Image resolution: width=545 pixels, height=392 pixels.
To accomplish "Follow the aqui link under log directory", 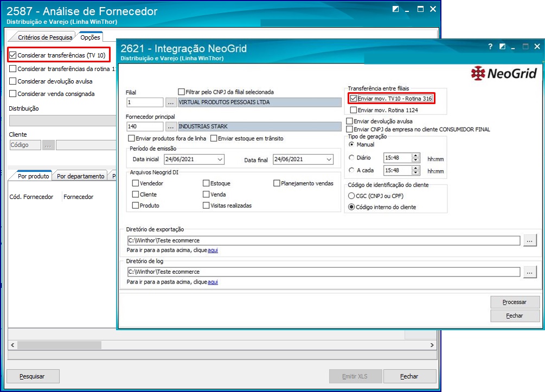I will 213,282.
